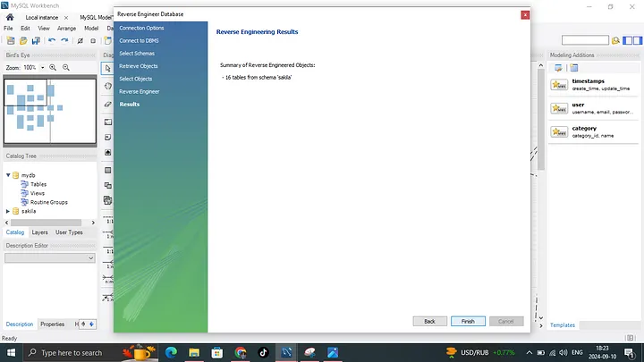644x362 pixels.
Task: Select the text note tool
Action: [x=108, y=137]
